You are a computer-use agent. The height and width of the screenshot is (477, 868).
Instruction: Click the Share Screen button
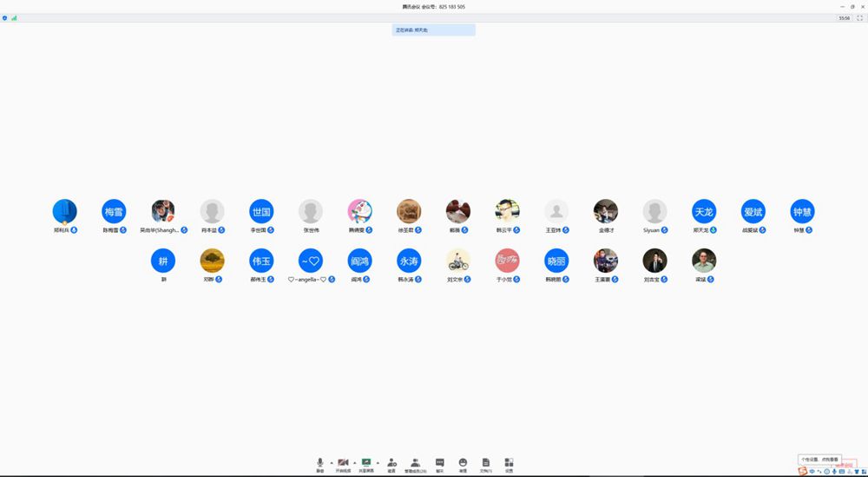pos(366,464)
